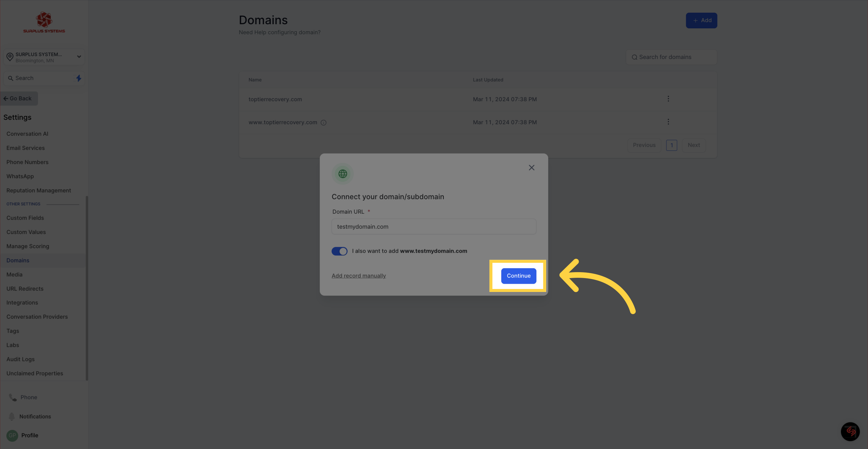The image size is (868, 449).
Task: Click the Go Back button
Action: pyautogui.click(x=19, y=98)
